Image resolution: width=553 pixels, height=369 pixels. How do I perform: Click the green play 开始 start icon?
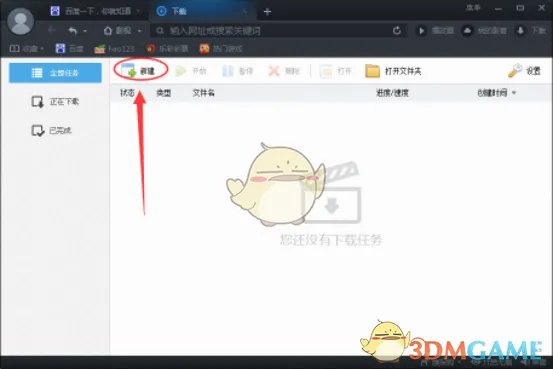tap(181, 71)
